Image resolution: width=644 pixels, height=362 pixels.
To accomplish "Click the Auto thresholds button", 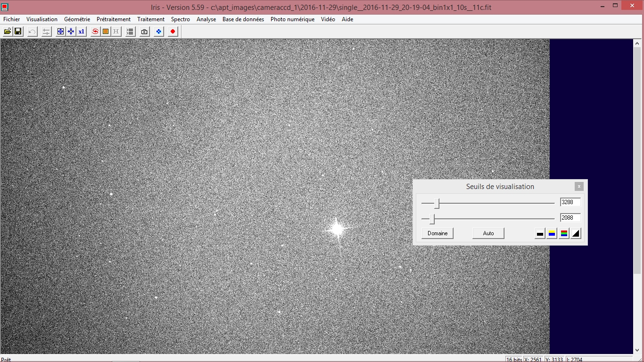I will click(488, 233).
